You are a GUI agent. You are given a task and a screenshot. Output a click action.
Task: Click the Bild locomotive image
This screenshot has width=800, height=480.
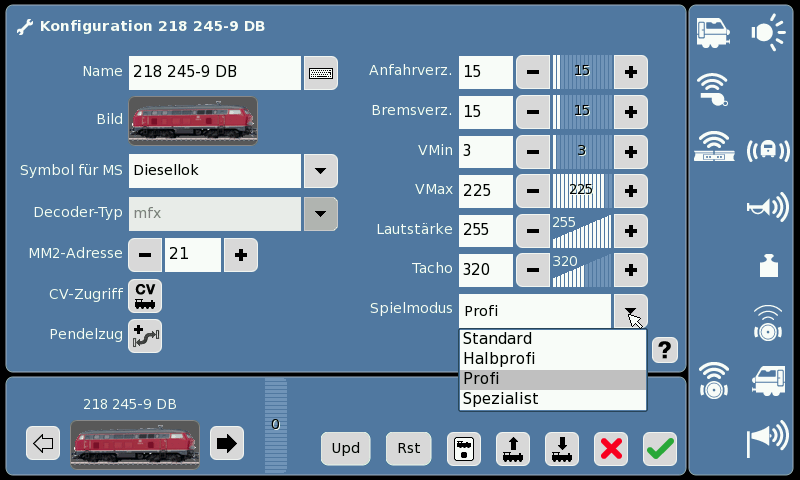193,121
